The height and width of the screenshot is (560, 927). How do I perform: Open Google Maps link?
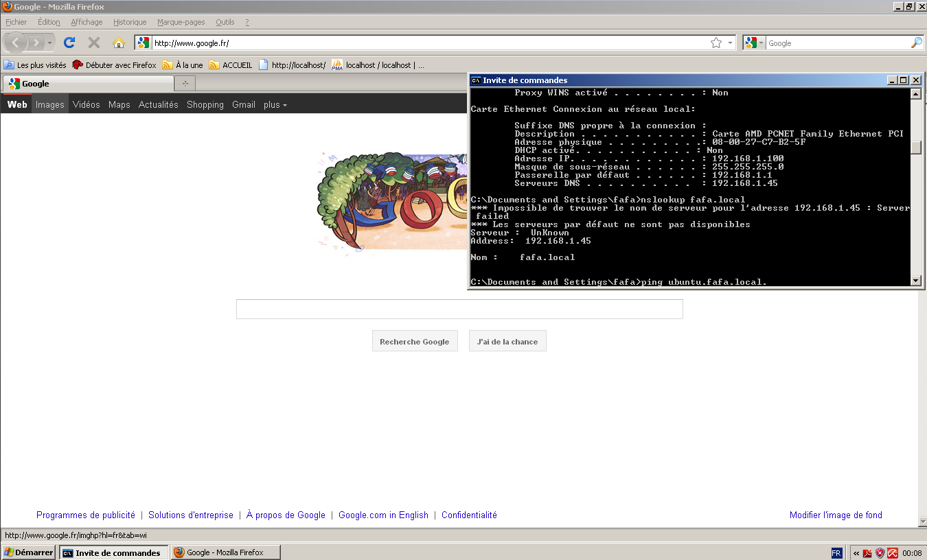(119, 104)
